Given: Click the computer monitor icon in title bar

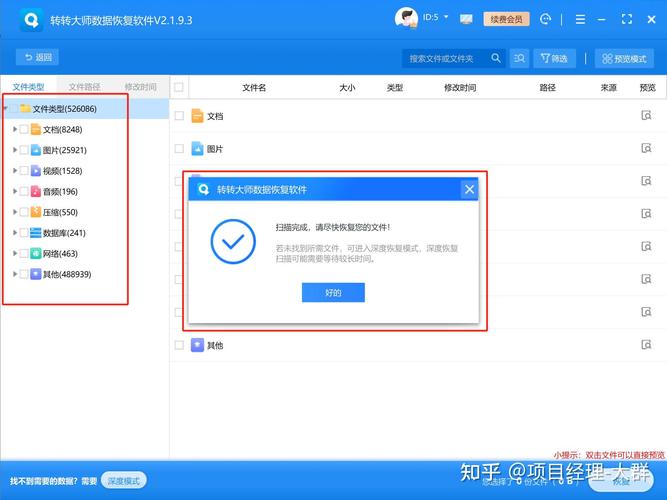Looking at the screenshot, I should pyautogui.click(x=466, y=19).
